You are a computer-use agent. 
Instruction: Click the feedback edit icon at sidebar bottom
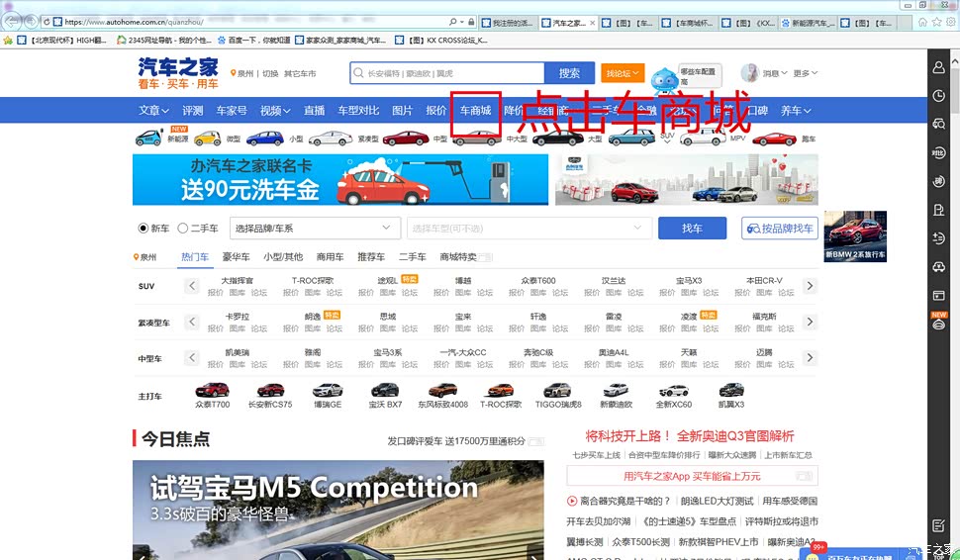pyautogui.click(x=938, y=525)
